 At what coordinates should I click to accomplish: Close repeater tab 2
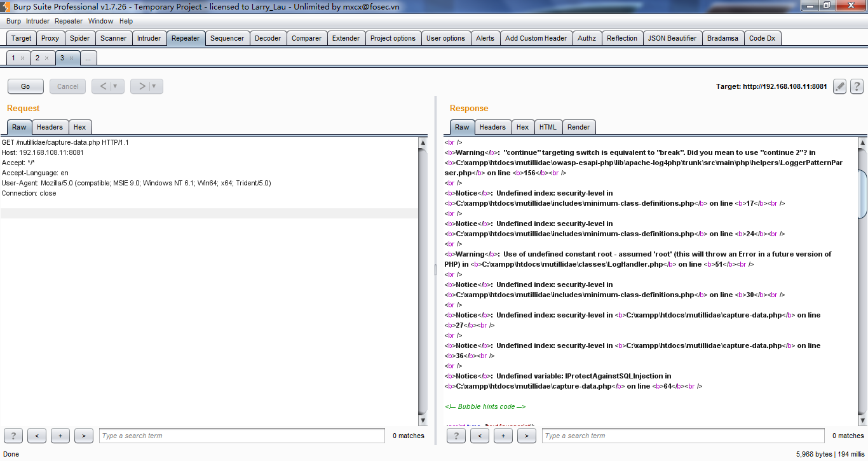(x=46, y=58)
